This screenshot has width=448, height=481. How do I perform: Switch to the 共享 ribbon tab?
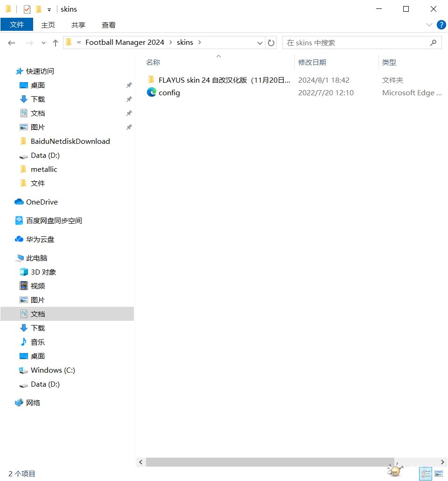(x=78, y=25)
